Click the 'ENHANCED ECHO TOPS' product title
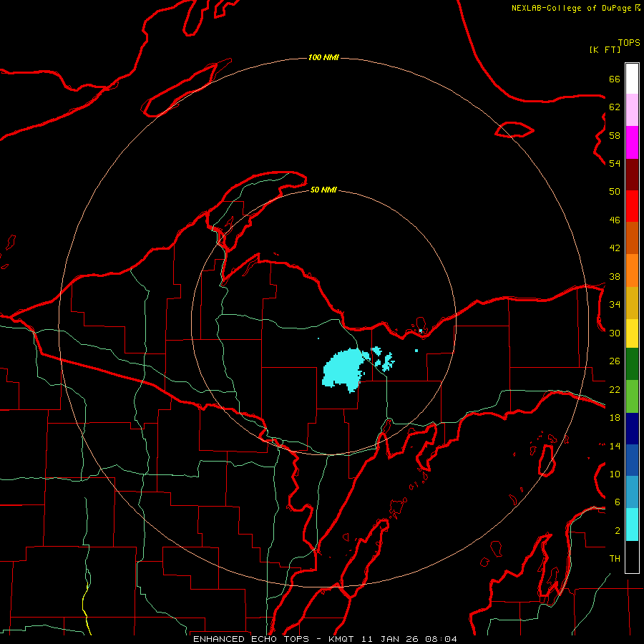Viewport: 644px width, 644px height. point(251,639)
